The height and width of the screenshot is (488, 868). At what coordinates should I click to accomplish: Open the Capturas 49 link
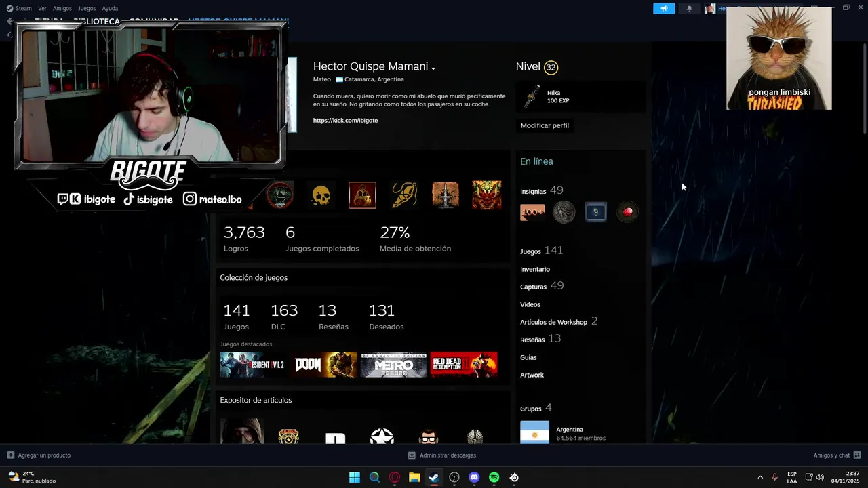click(542, 286)
